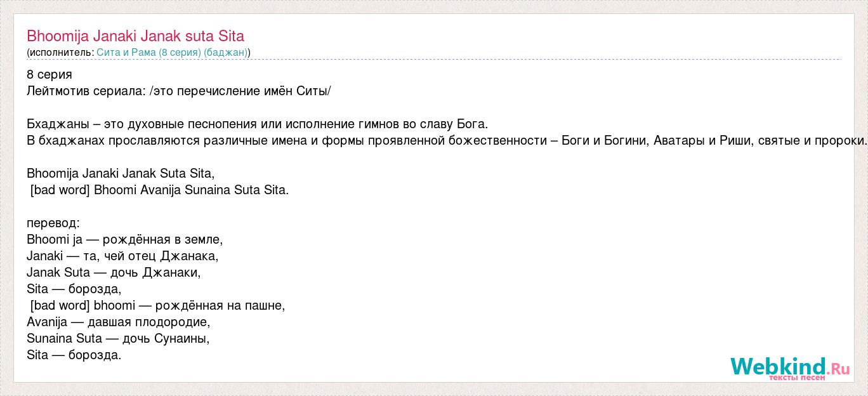Open the Сита и Рама artist link
This screenshot has height=396, width=868.
click(173, 52)
